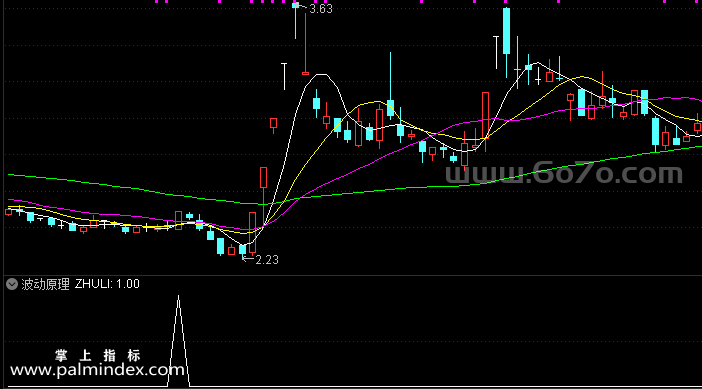The width and height of the screenshot is (702, 389).
Task: Collapse the 波动原理 indicator panel arrow
Action: (12, 284)
